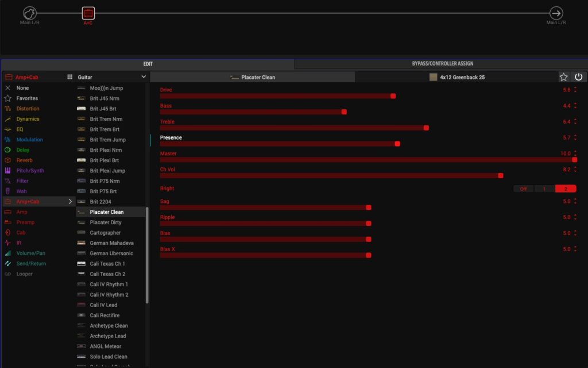Image resolution: width=588 pixels, height=368 pixels.
Task: Toggle the block bypass power button
Action: (578, 77)
